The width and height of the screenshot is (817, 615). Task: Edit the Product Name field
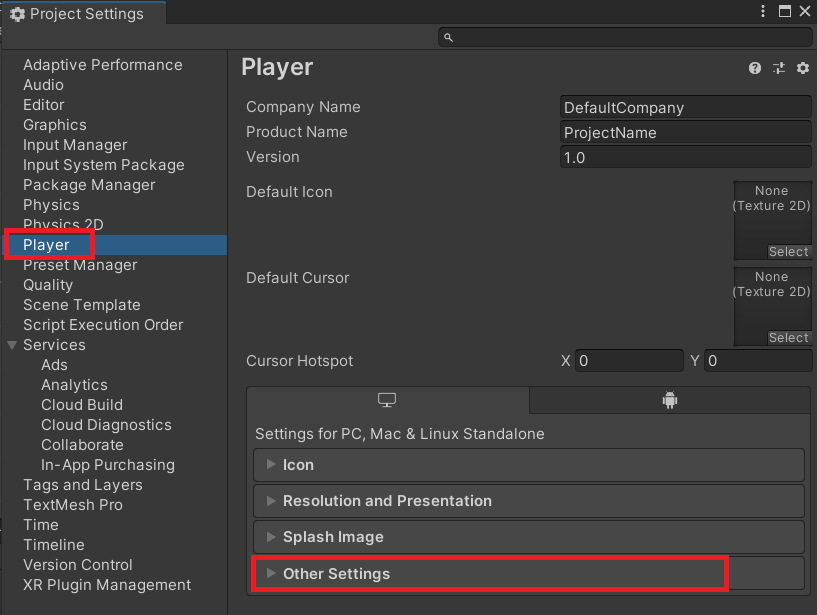point(686,132)
